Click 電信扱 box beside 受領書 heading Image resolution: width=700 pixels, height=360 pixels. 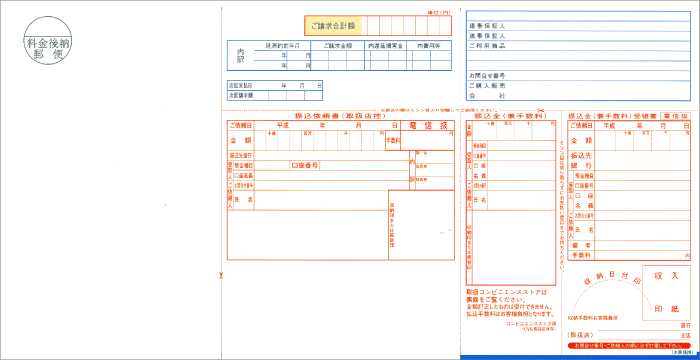click(x=674, y=116)
